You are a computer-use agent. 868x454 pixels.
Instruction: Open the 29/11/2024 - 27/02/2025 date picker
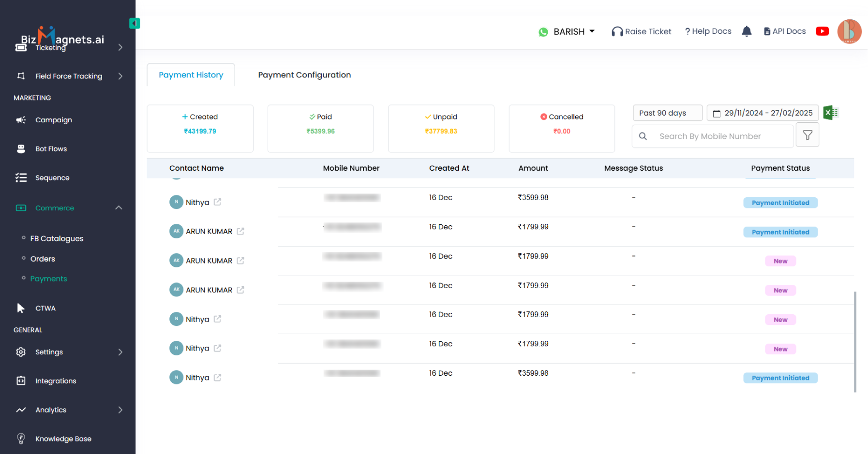763,113
